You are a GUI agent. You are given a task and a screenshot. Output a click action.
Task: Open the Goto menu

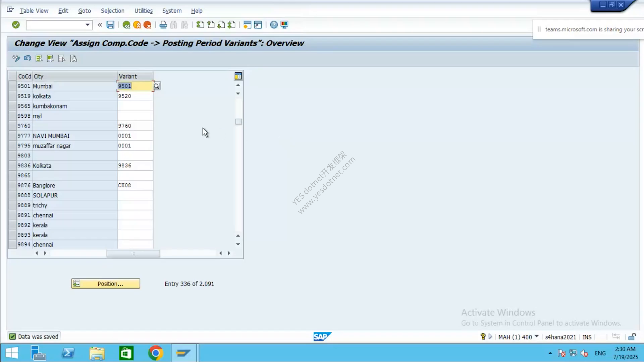85,11
